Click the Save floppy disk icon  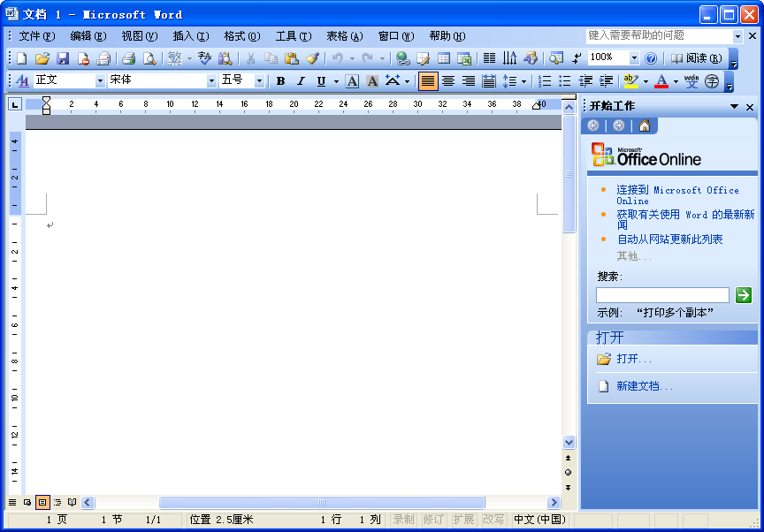tap(63, 58)
